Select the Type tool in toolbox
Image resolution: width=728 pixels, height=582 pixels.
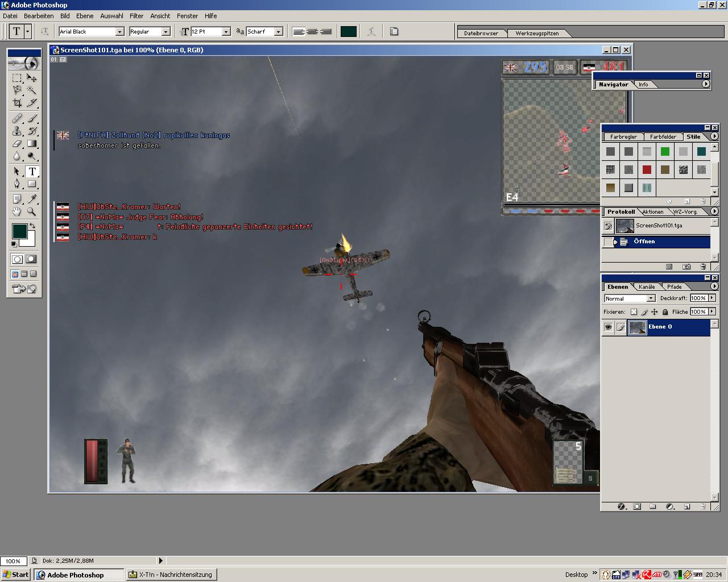[32, 171]
